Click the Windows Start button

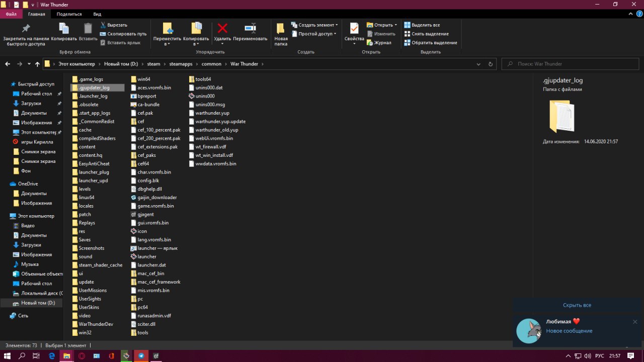(x=8, y=355)
